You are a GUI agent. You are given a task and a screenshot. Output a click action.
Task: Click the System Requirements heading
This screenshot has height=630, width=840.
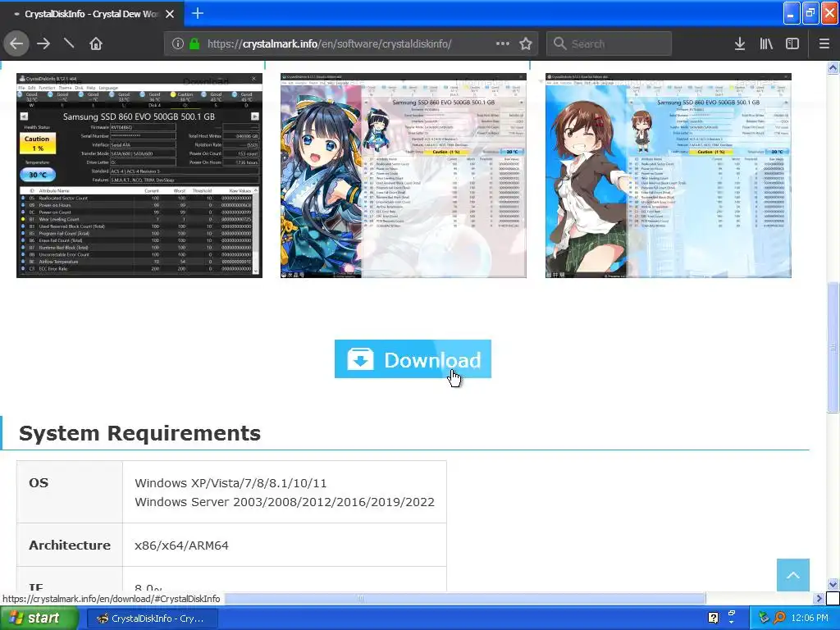point(139,433)
